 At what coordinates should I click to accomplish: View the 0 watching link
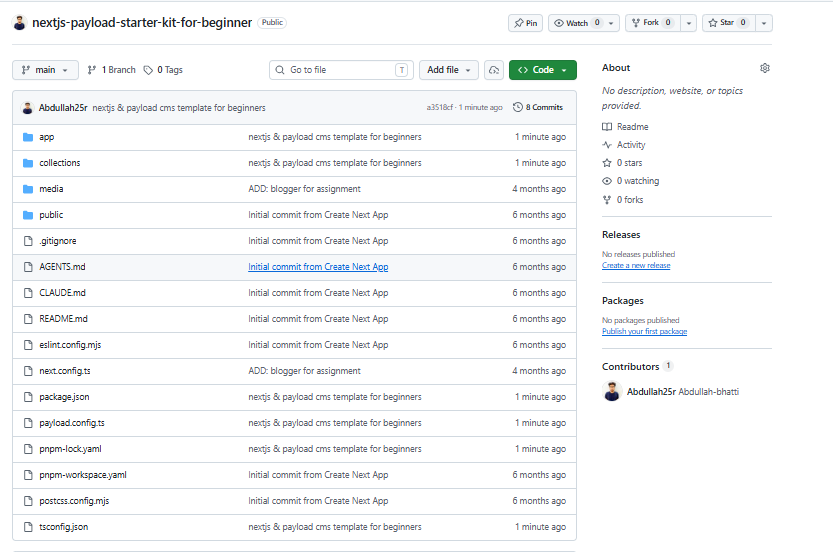click(x=631, y=181)
